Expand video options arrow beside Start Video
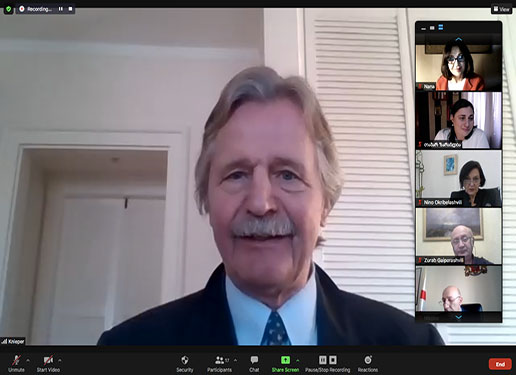Viewport: 516px width, 375px height. pyautogui.click(x=60, y=360)
